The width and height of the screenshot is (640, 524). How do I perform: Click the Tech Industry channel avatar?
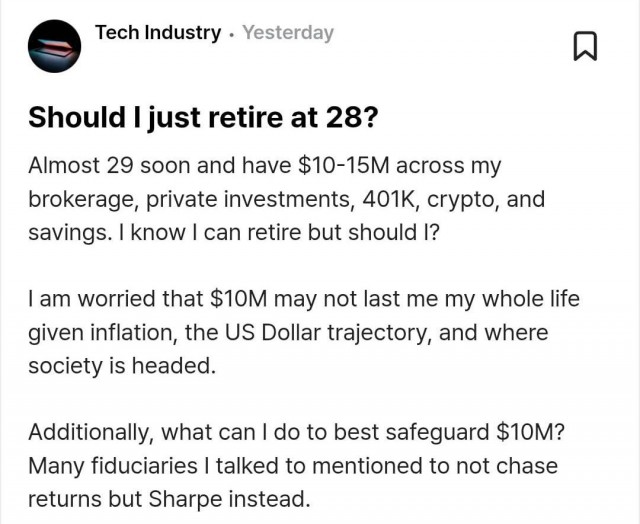point(54,46)
